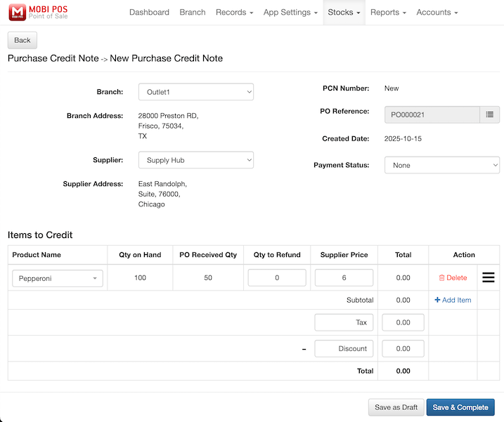Click the MOBI POS logo

pyautogui.click(x=38, y=12)
